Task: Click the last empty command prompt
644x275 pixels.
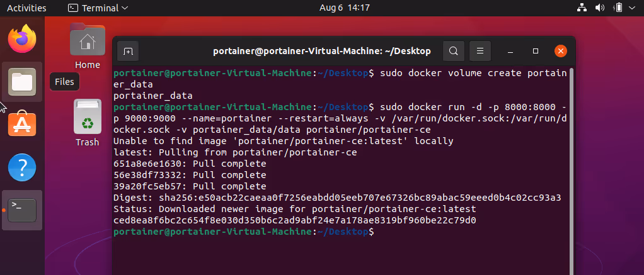Action: coord(244,232)
